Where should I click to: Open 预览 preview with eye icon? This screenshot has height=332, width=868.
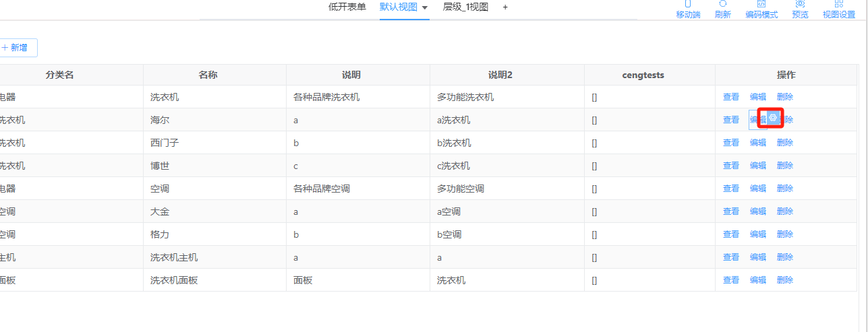(800, 9)
